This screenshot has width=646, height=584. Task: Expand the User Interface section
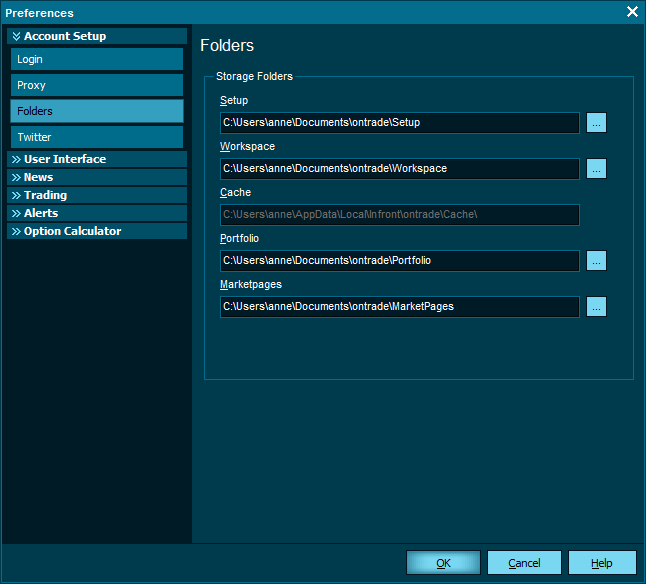click(97, 159)
